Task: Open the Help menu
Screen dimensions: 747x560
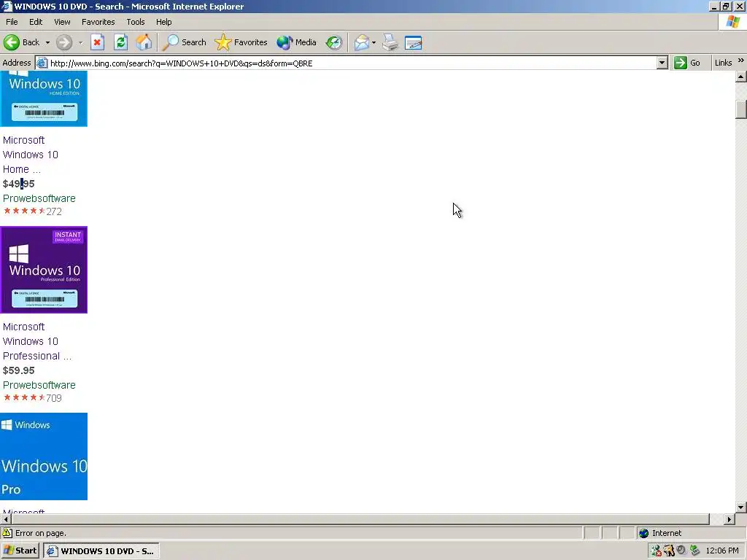Action: click(x=163, y=22)
